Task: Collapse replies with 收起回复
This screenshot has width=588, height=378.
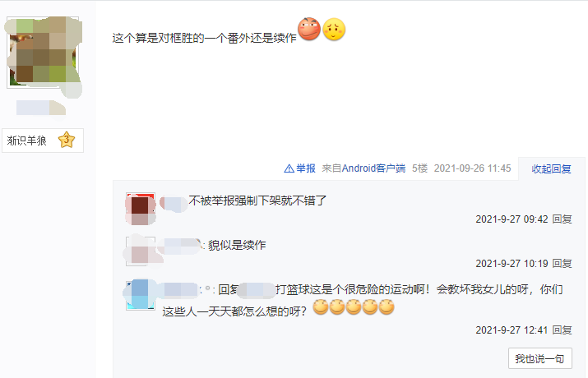Action: click(551, 169)
